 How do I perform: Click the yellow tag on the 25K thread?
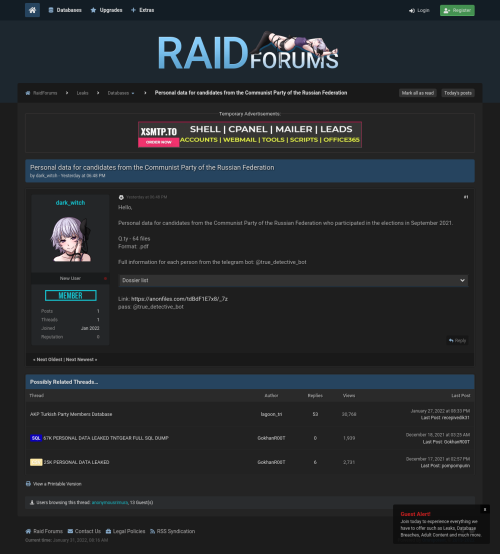36,462
